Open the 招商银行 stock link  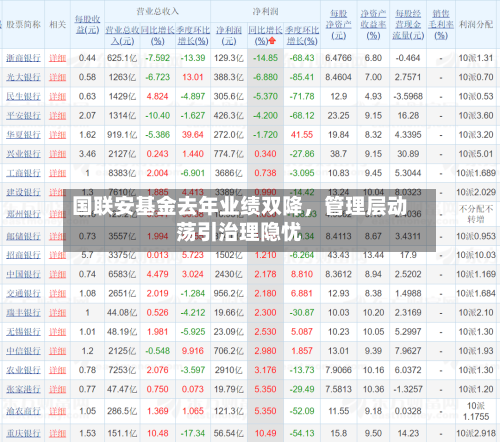coord(23,255)
